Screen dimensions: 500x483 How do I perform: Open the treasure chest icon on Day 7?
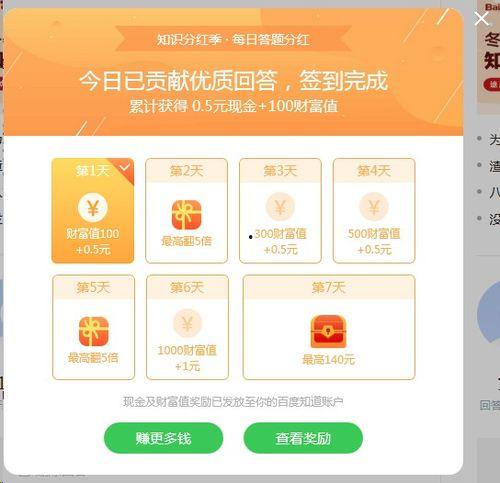tap(328, 331)
